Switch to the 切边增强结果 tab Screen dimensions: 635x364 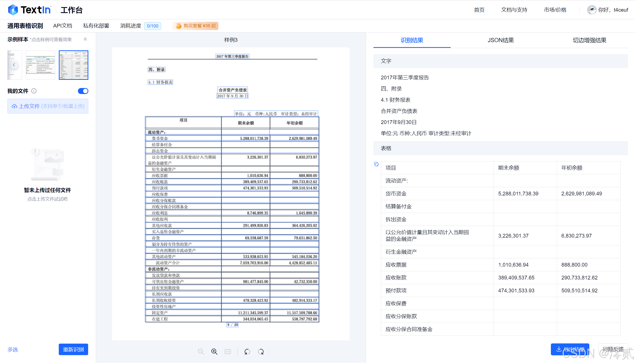(589, 40)
